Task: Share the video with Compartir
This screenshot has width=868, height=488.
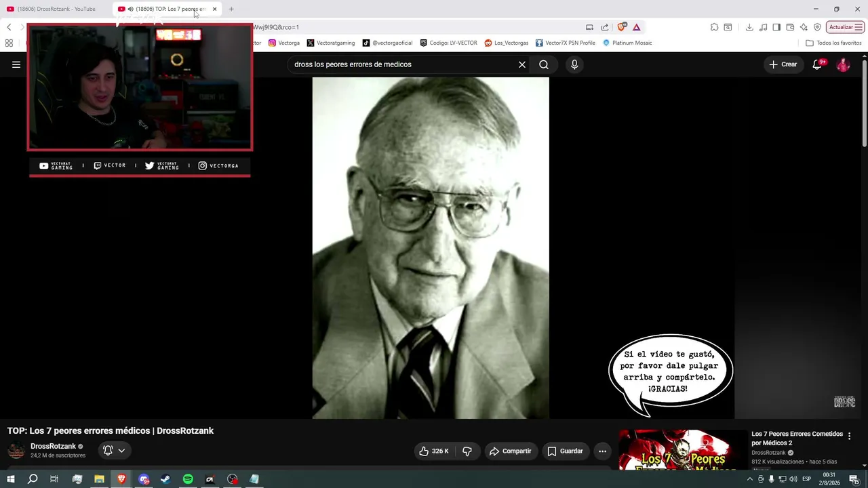Action: tap(510, 451)
